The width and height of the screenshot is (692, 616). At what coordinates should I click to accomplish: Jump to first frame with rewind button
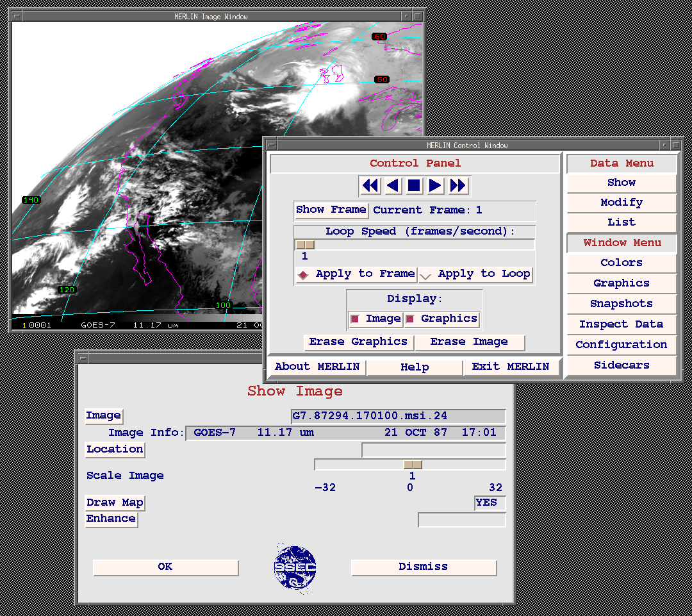(370, 185)
